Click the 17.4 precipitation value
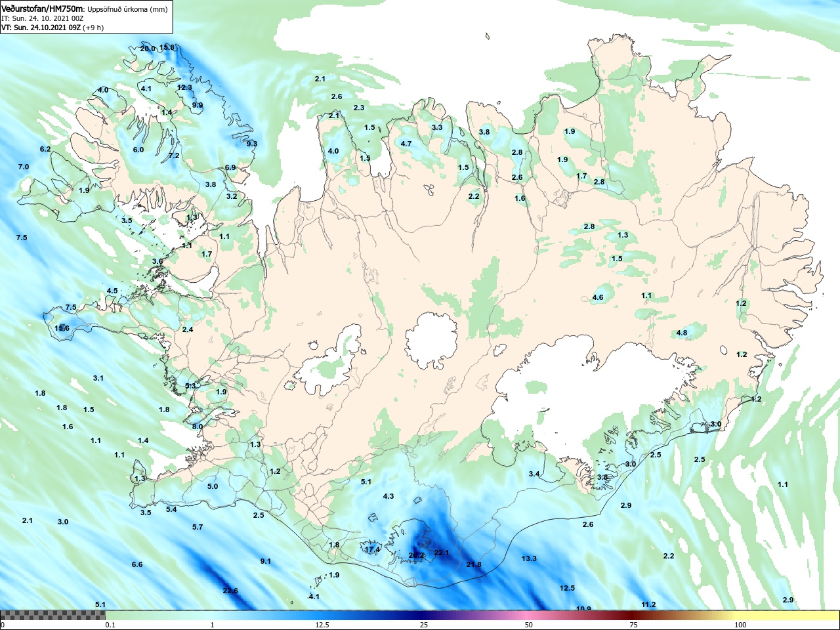Image resolution: width=840 pixels, height=630 pixels. (372, 549)
